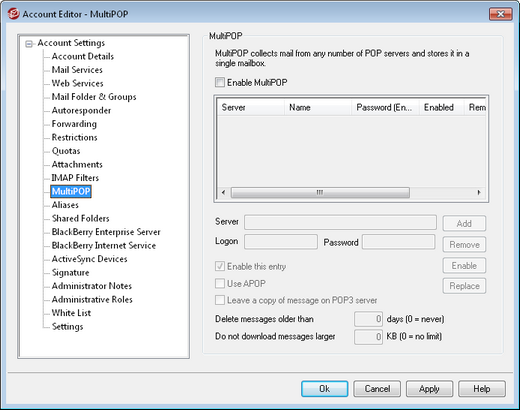Toggle Enable this entry checkbox
The height and width of the screenshot is (410, 520).
220,266
